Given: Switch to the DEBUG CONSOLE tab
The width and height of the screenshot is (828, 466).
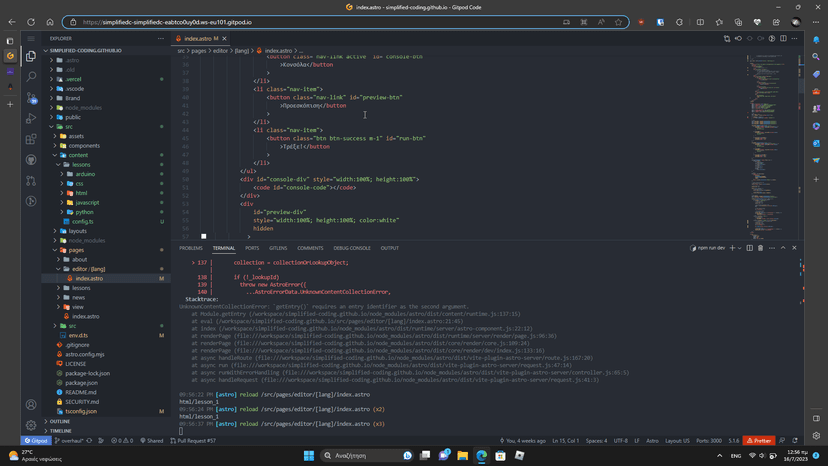Looking at the screenshot, I should click(352, 248).
